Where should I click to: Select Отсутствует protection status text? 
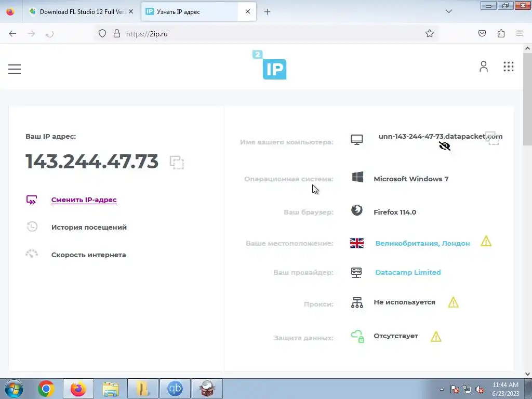tap(395, 336)
